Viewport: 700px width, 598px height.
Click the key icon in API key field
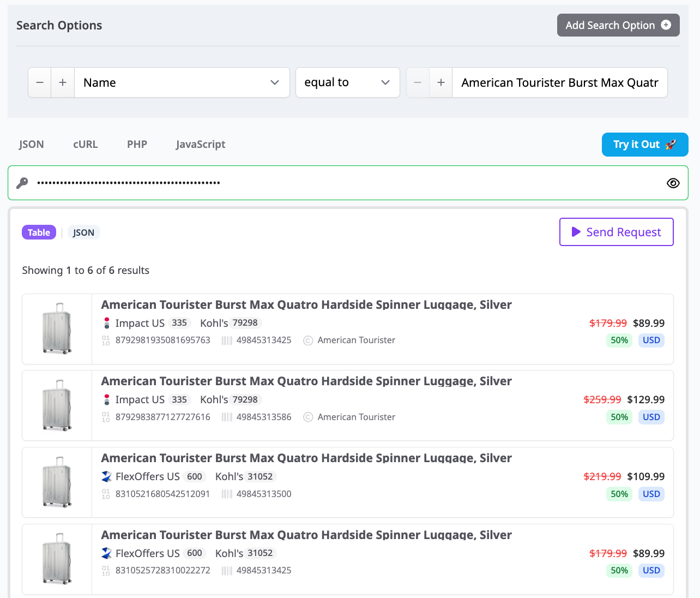point(22,183)
